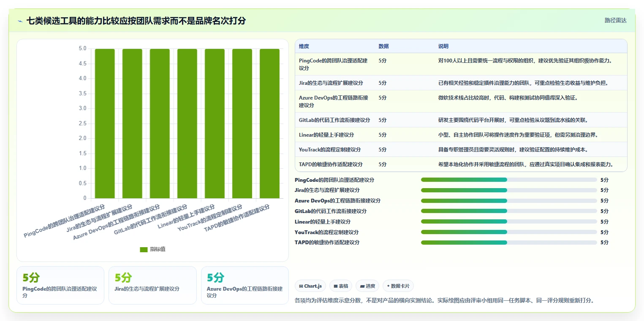Open the PingCode 5分 data card
The width and height of the screenshot is (644, 321).
(60, 285)
